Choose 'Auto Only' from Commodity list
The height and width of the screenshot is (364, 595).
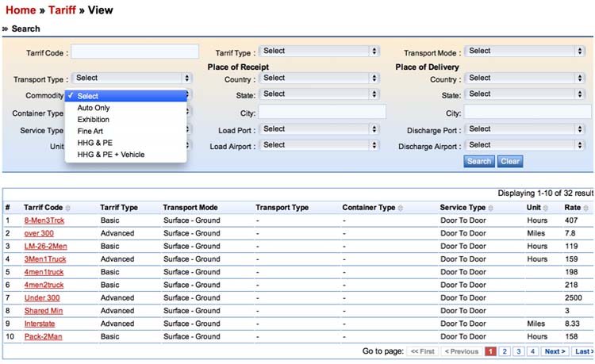(94, 108)
